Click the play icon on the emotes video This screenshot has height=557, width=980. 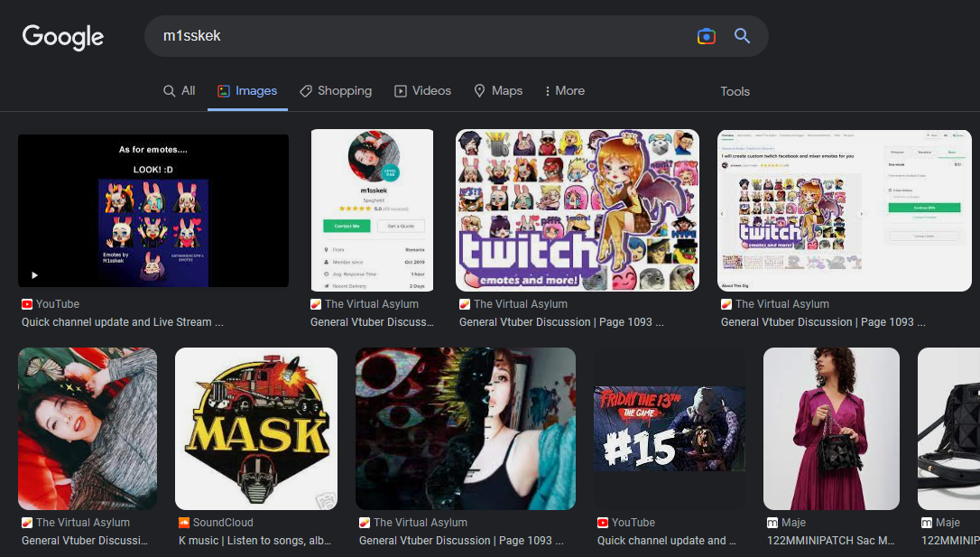pyautogui.click(x=34, y=275)
